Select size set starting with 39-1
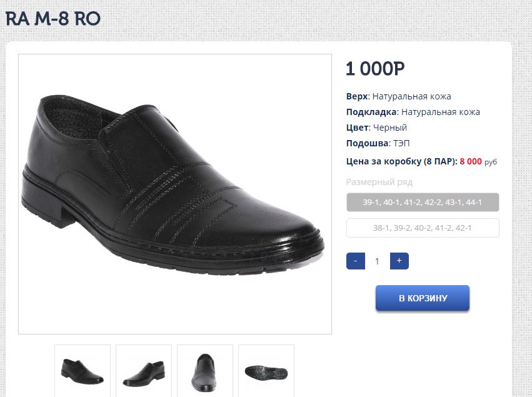 [x=423, y=203]
